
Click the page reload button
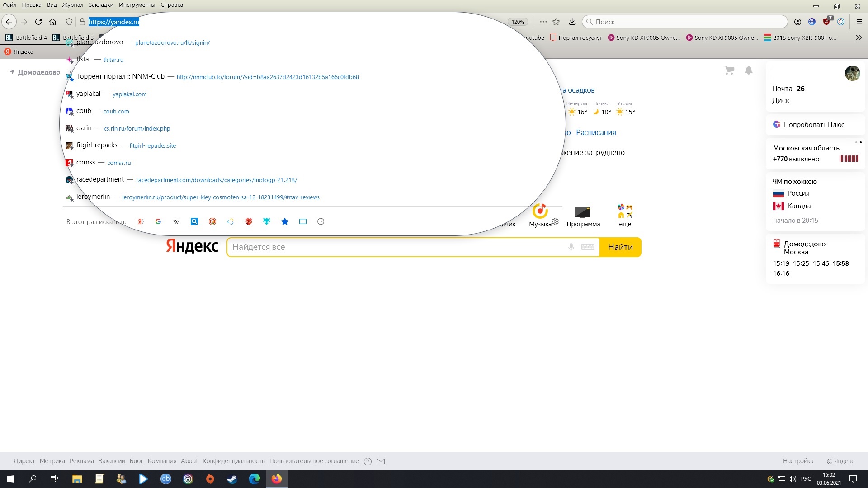38,22
